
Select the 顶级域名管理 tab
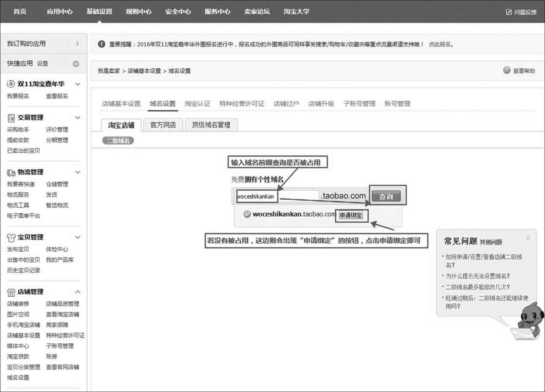211,125
